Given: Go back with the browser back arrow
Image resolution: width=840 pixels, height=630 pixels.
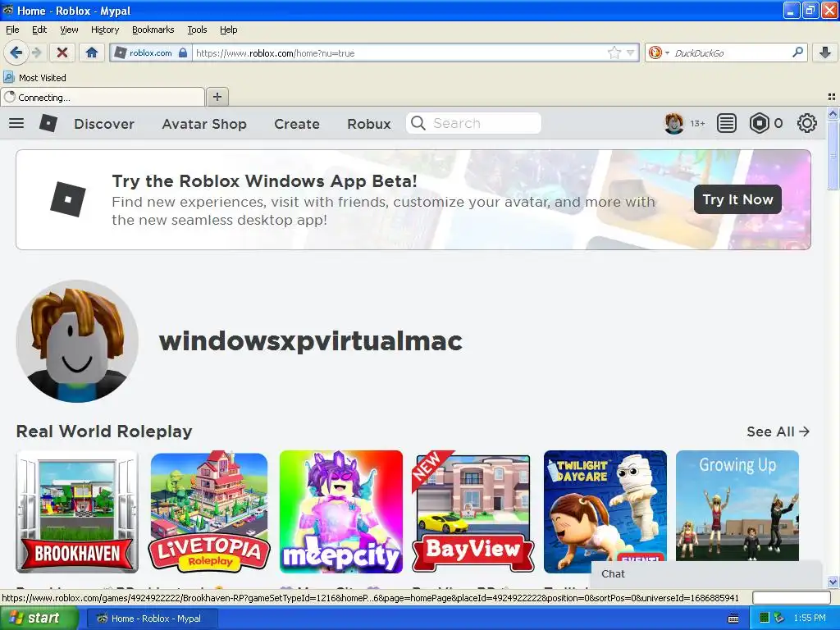Looking at the screenshot, I should [16, 52].
